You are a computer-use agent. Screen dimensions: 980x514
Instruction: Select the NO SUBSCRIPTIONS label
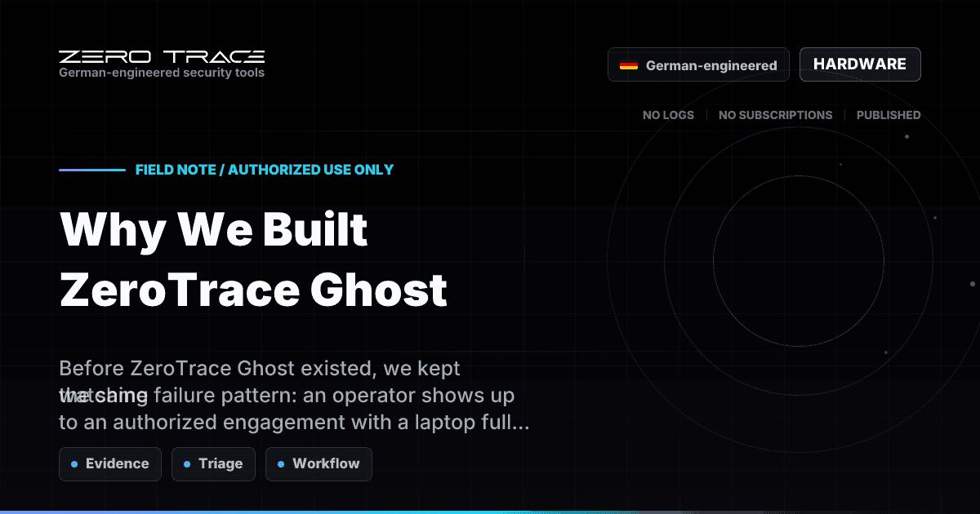[775, 115]
